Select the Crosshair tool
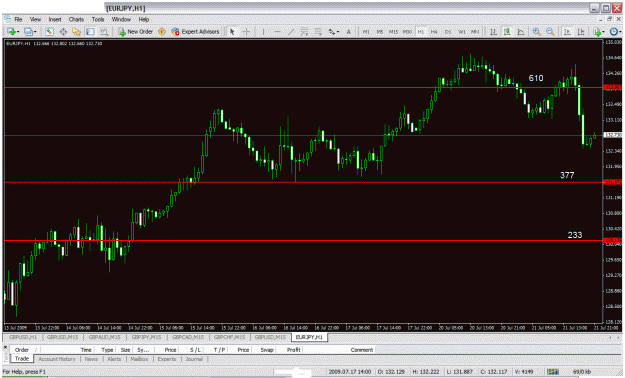 [246, 32]
